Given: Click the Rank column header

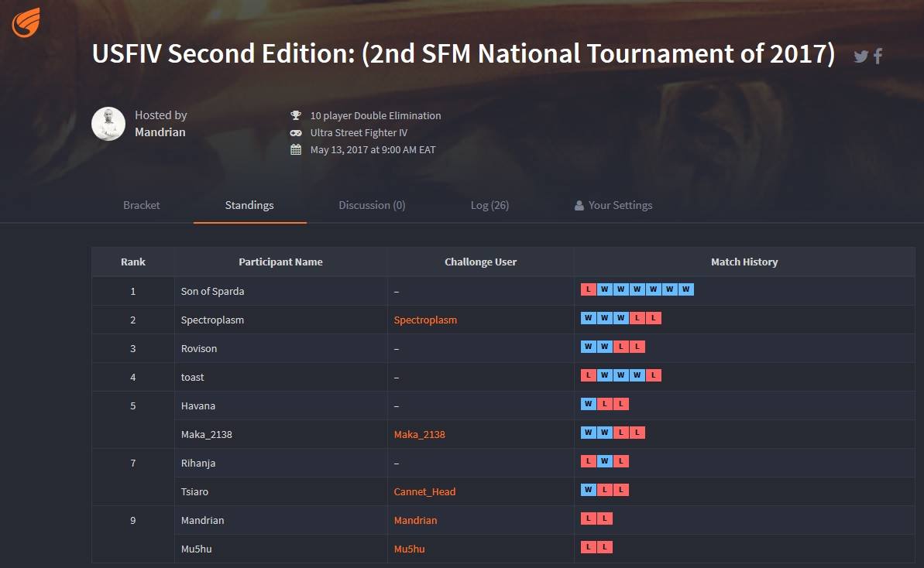Looking at the screenshot, I should [133, 262].
